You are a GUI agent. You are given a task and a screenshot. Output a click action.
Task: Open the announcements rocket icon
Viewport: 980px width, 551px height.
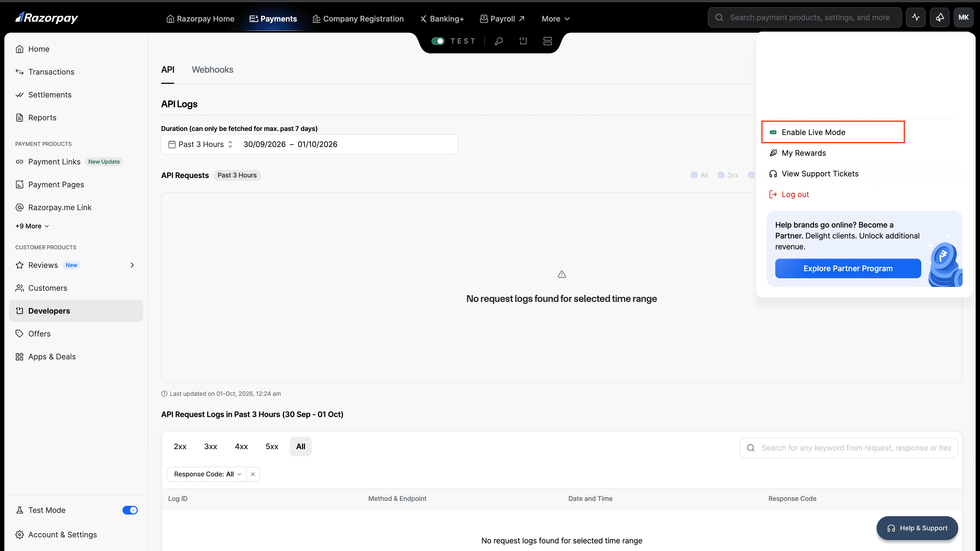[939, 17]
